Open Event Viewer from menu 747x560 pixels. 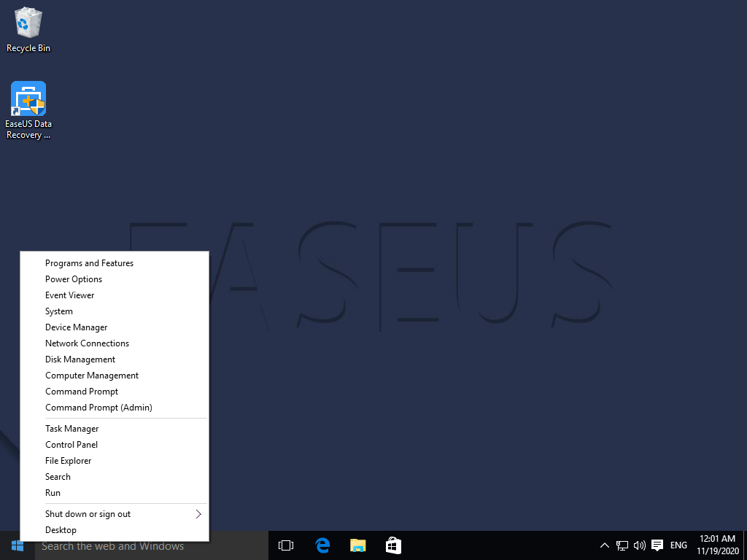pos(115,295)
